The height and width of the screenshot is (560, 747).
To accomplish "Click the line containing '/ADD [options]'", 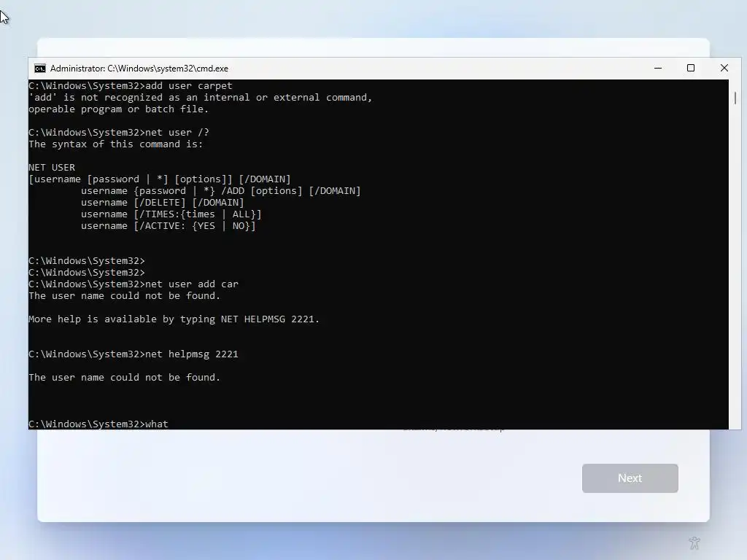I will [220, 191].
